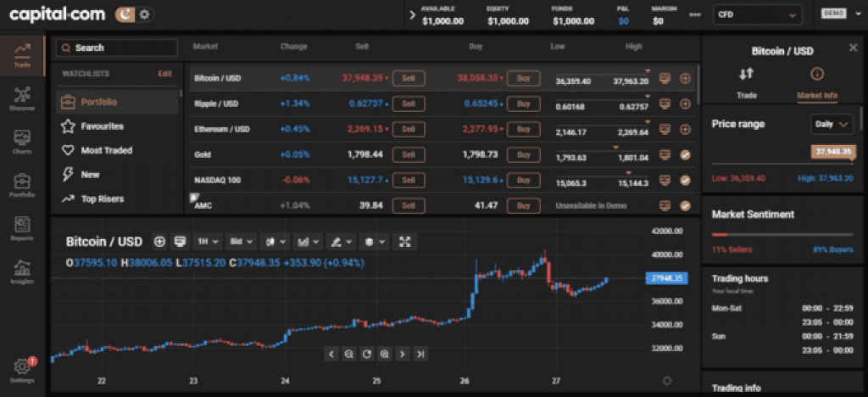The image size is (868, 397).
Task: Open the Portfolio section in the left sidebar
Action: tap(23, 186)
